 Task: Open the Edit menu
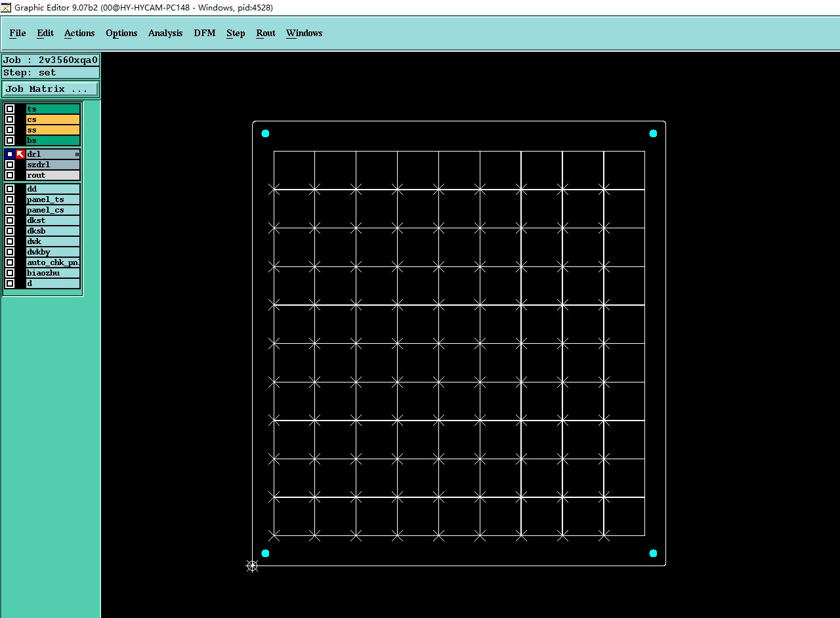pos(45,33)
